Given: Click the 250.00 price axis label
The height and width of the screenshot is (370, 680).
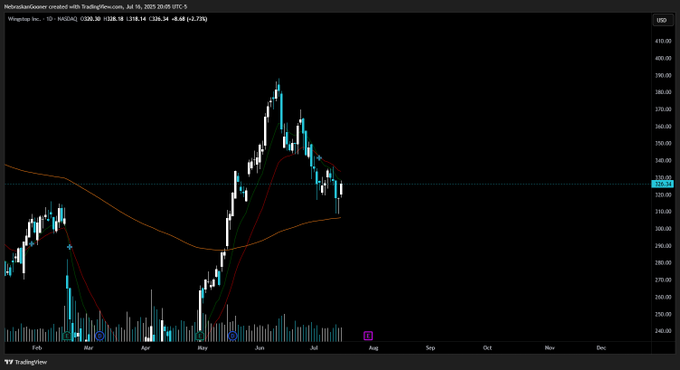Looking at the screenshot, I should [x=663, y=314].
